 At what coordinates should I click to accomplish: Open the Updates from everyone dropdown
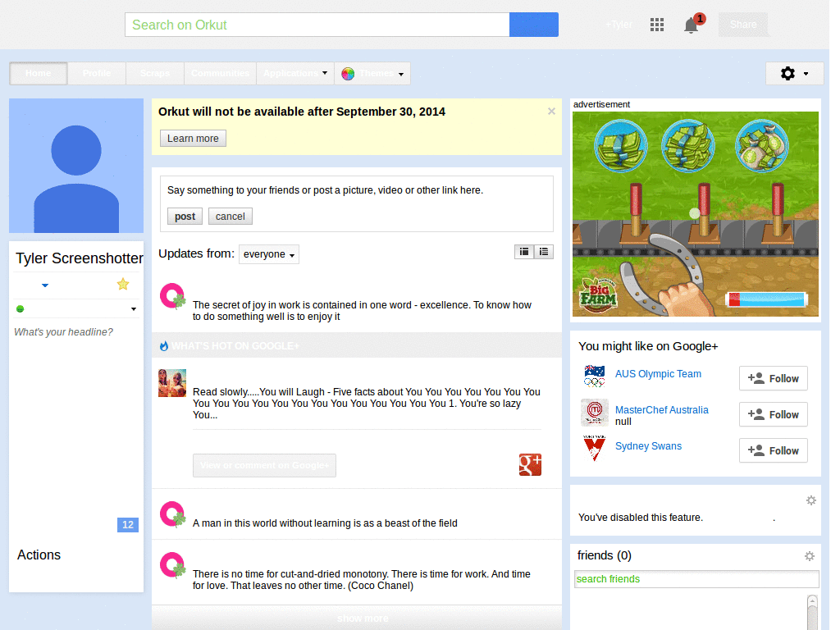(x=269, y=254)
